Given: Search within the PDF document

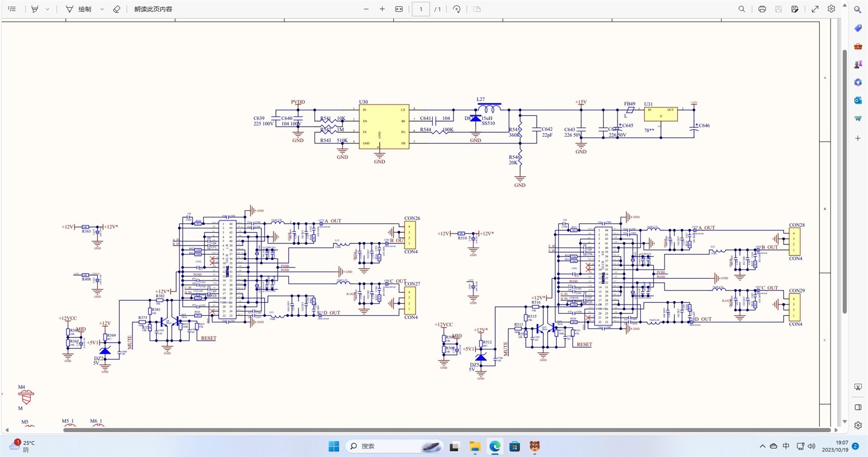Looking at the screenshot, I should point(742,9).
